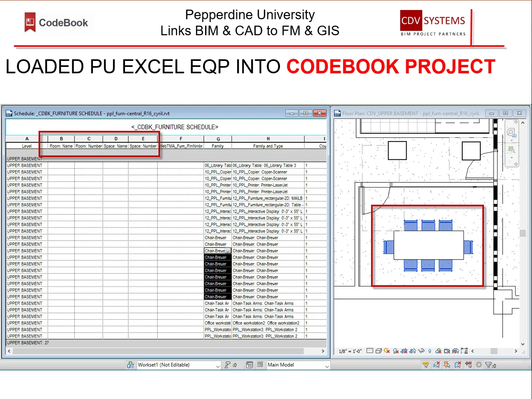This screenshot has height=399, width=532.
Task: Click the Add to Set icon beside Main Model
Action: pos(260,365)
